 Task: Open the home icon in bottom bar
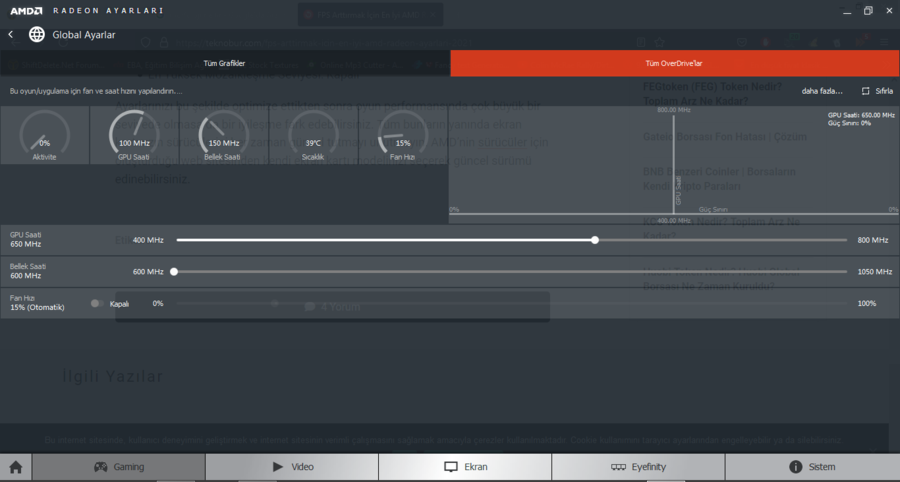15,467
